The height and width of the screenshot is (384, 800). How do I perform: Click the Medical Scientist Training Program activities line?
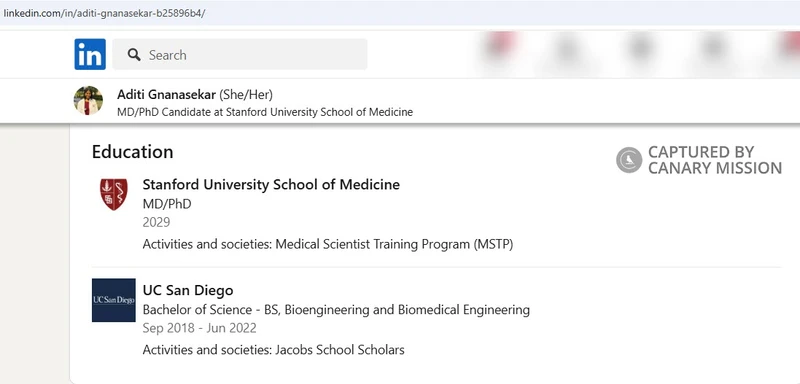tap(328, 244)
